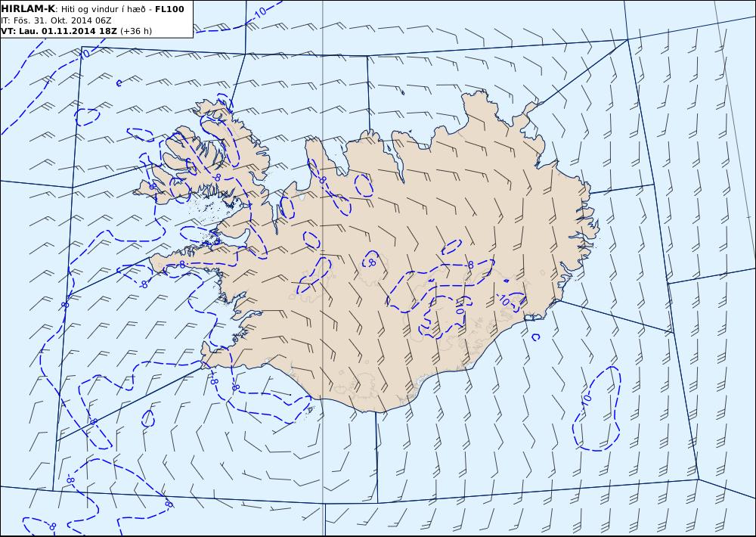Click the 'IT: Fös. 31. Okt. 2014 06Z' line
Image resolution: width=756 pixels, height=537 pixels.
tap(57, 20)
